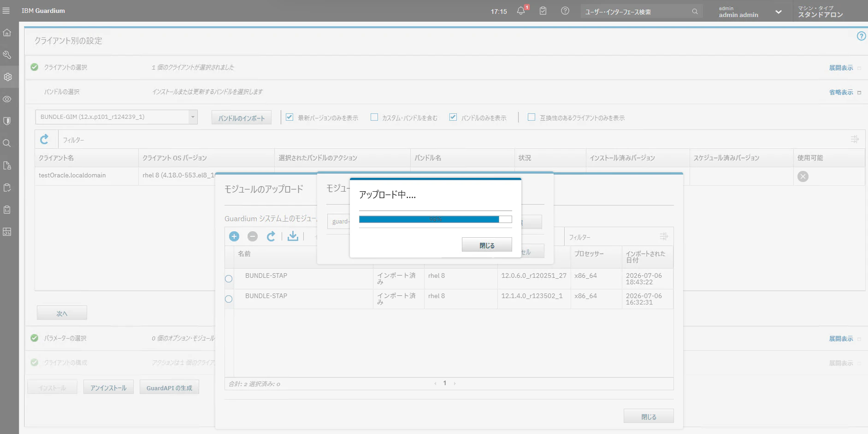Open the wrench Setup sidebar icon
Viewport: 868px width, 434px height.
coord(7,55)
